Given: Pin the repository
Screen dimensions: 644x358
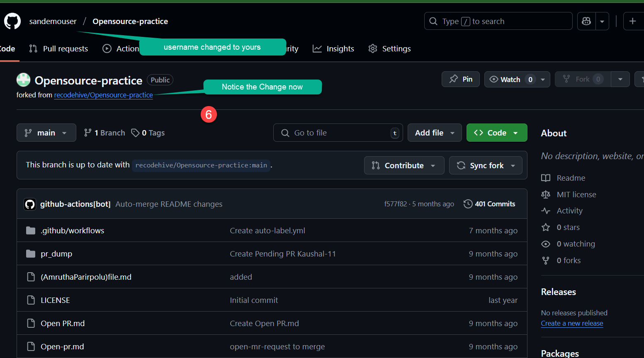Looking at the screenshot, I should click(460, 79).
